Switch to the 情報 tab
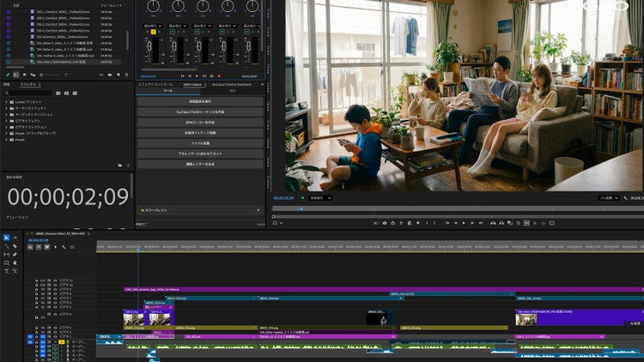The width and height of the screenshot is (644, 362). (x=7, y=84)
